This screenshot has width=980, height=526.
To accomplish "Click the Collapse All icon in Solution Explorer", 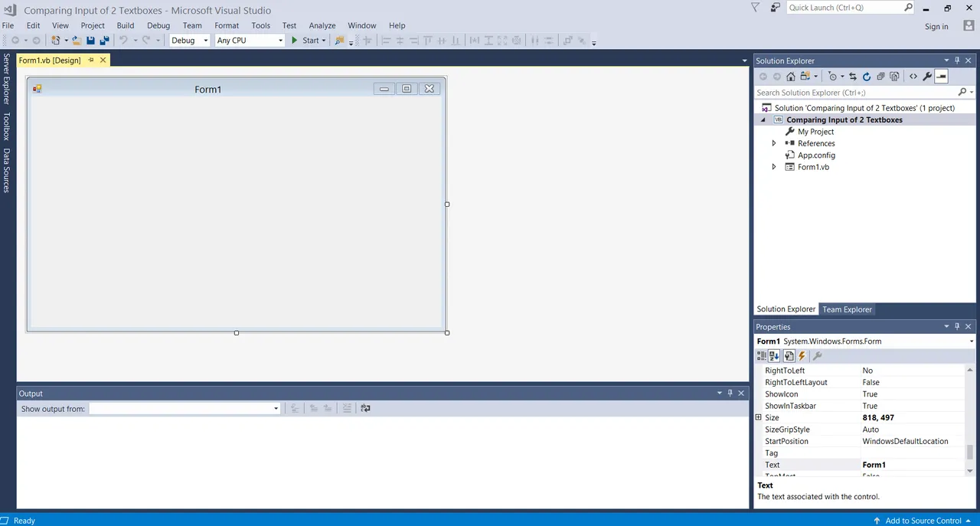I will (x=880, y=77).
